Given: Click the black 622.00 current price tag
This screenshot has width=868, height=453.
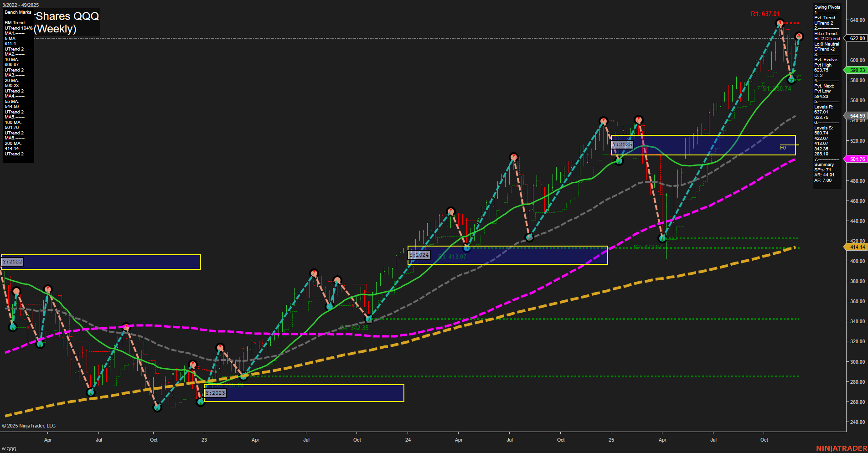Looking at the screenshot, I should 856,39.
